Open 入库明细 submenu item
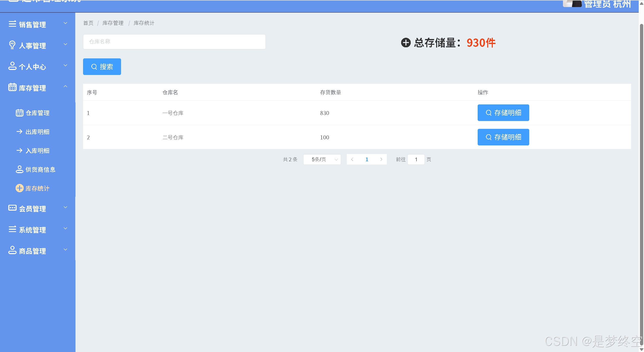The image size is (644, 352). coord(37,151)
